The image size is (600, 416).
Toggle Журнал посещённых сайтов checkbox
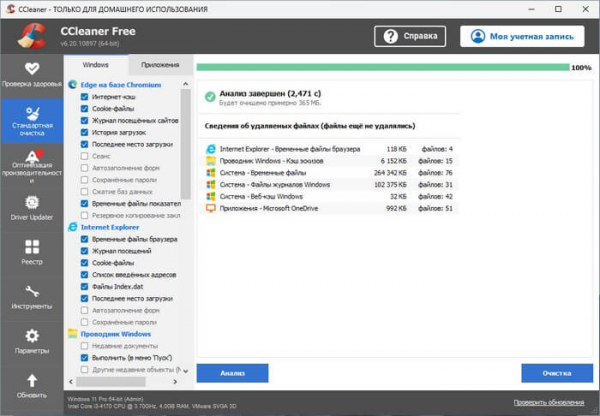(85, 121)
